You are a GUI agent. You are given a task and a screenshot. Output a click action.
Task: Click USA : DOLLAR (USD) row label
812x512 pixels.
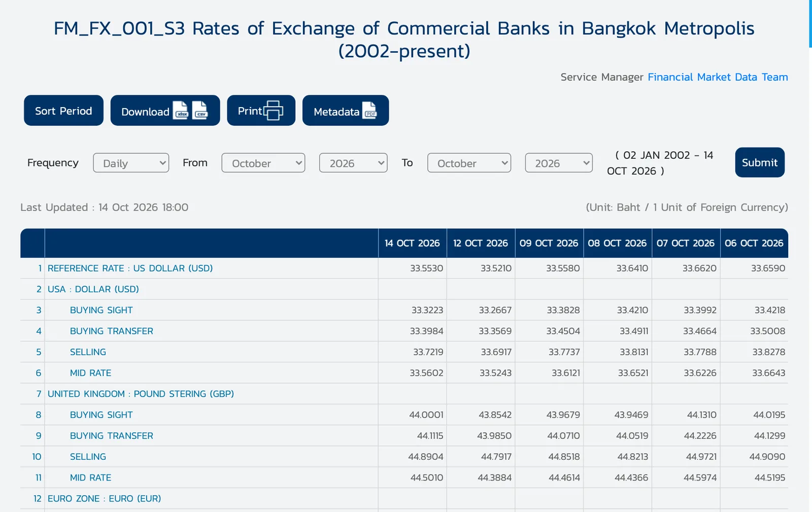(x=93, y=289)
